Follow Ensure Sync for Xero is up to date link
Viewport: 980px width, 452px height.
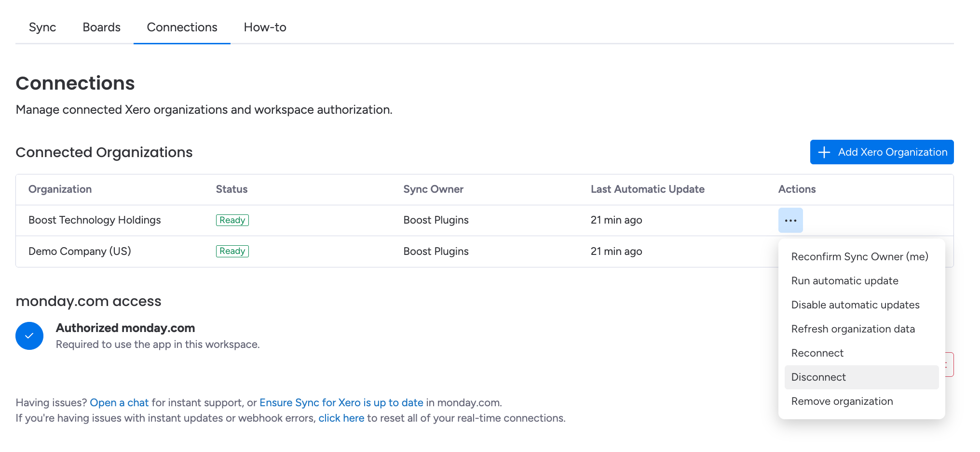point(341,403)
